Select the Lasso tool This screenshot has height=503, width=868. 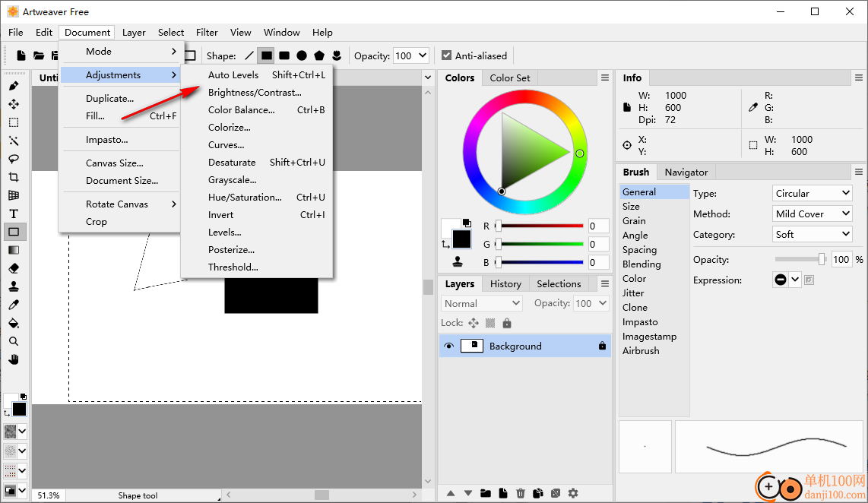(x=14, y=159)
